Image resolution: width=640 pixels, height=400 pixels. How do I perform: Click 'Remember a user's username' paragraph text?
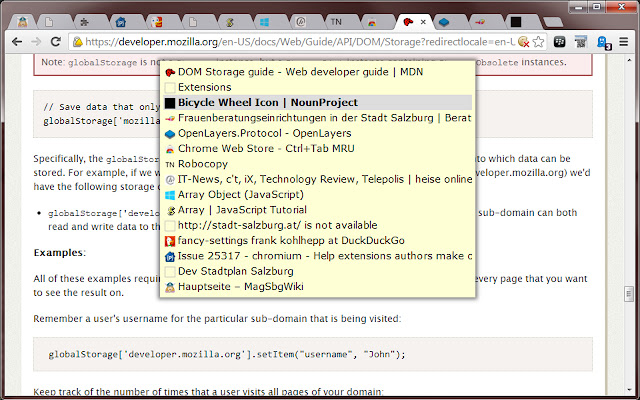[x=217, y=318]
